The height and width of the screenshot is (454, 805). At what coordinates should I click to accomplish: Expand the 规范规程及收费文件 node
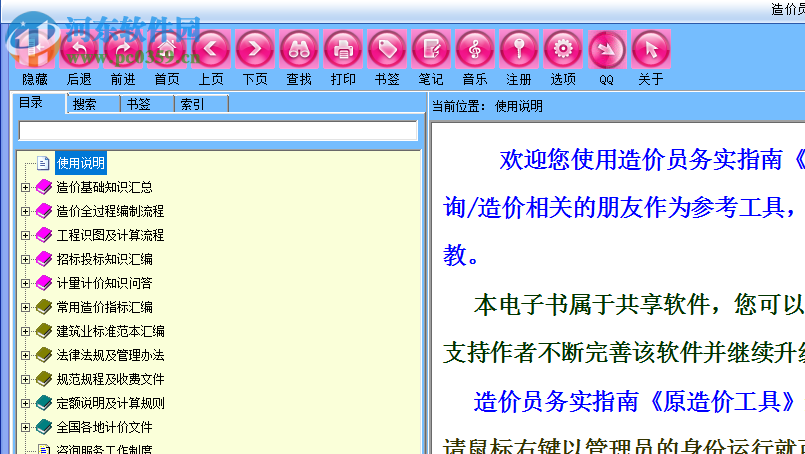pos(25,380)
